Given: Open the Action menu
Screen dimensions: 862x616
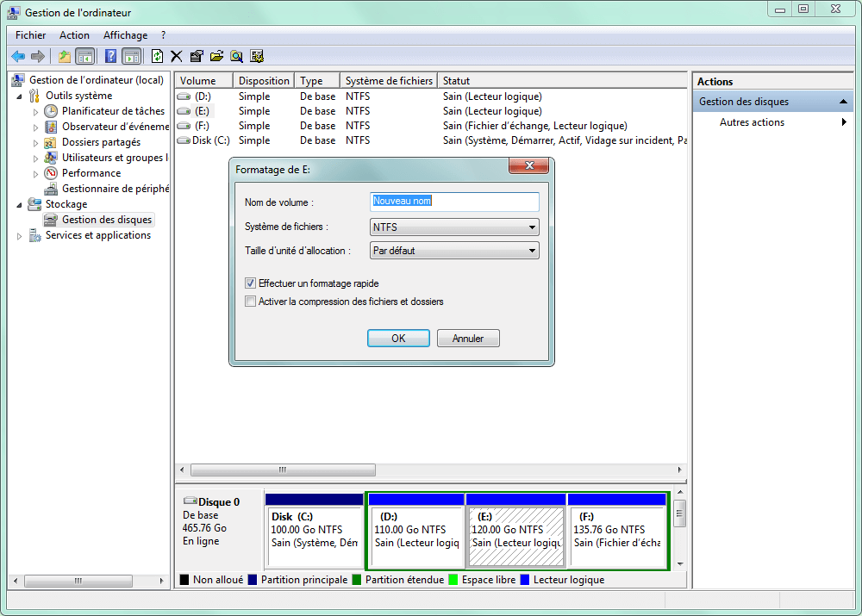Looking at the screenshot, I should click(x=74, y=35).
